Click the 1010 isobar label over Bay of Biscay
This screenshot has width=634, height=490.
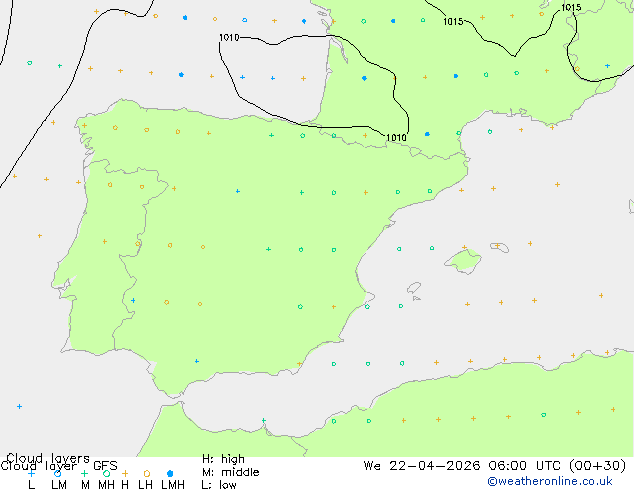[229, 38]
